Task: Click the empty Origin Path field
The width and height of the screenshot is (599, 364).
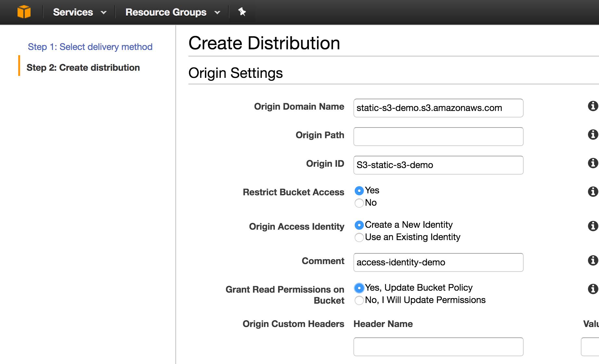Action: 438,137
